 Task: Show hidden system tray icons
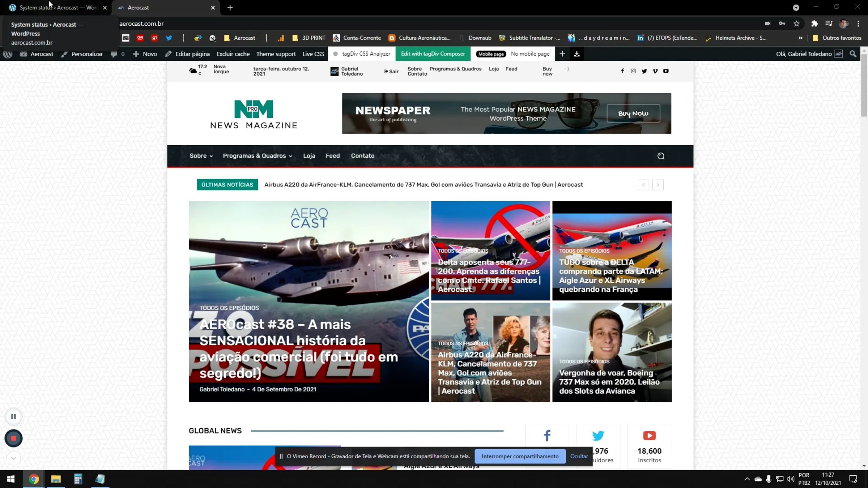coord(747,479)
